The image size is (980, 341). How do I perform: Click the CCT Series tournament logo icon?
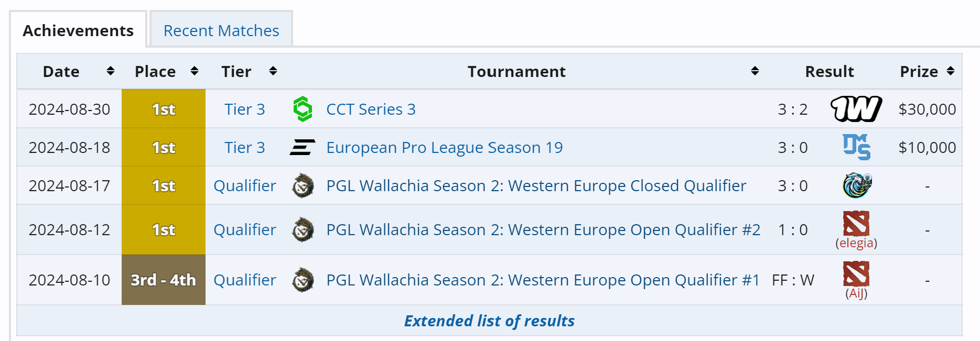click(303, 109)
